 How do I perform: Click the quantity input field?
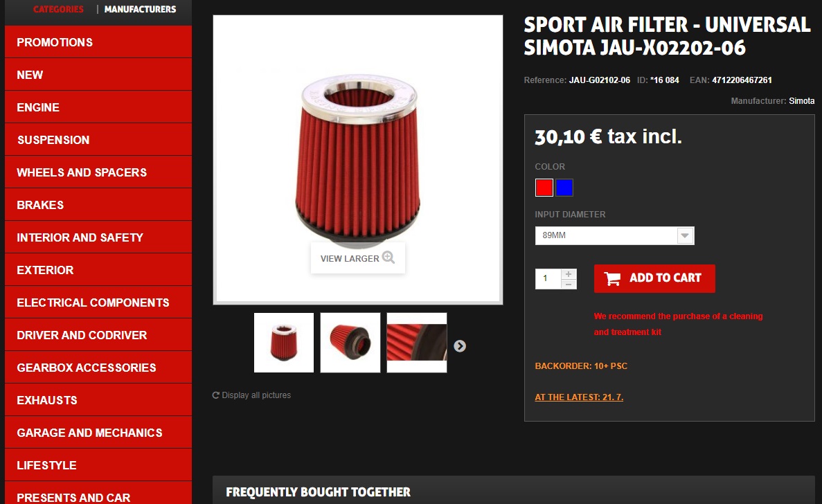click(548, 279)
